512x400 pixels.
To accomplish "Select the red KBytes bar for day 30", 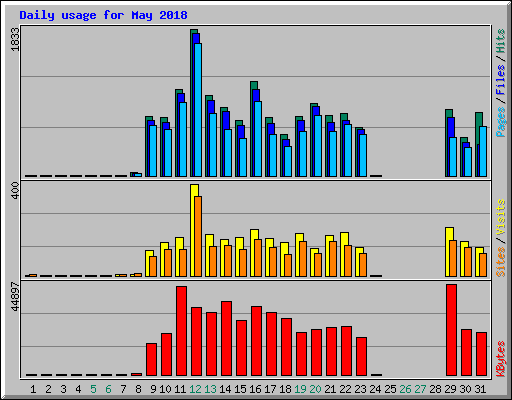I will (x=466, y=352).
